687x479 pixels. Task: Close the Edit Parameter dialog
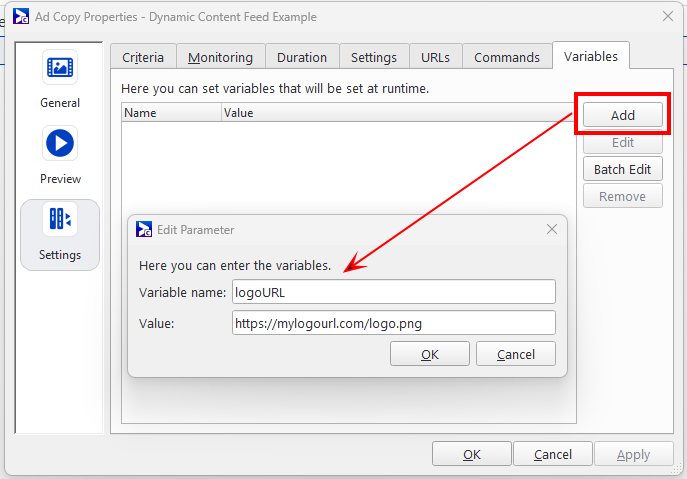click(551, 229)
